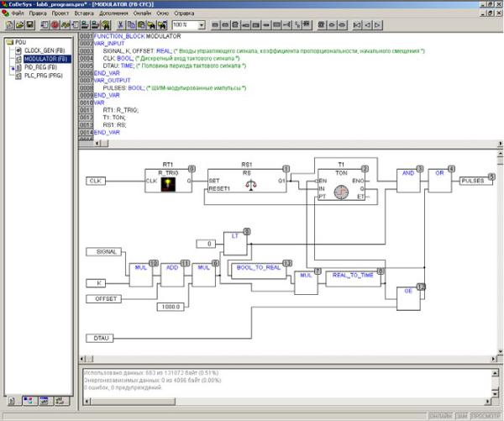
Task: Select the RS block's scales icon
Action: [x=249, y=189]
